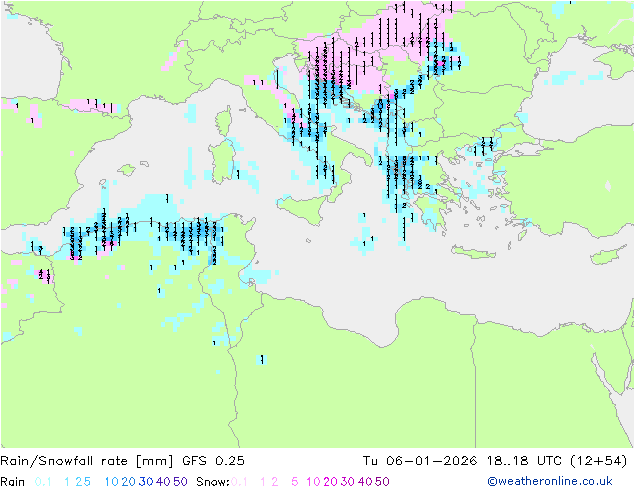
Task: Select the Snow legend value 20 in magenta
Action: [x=330, y=482]
